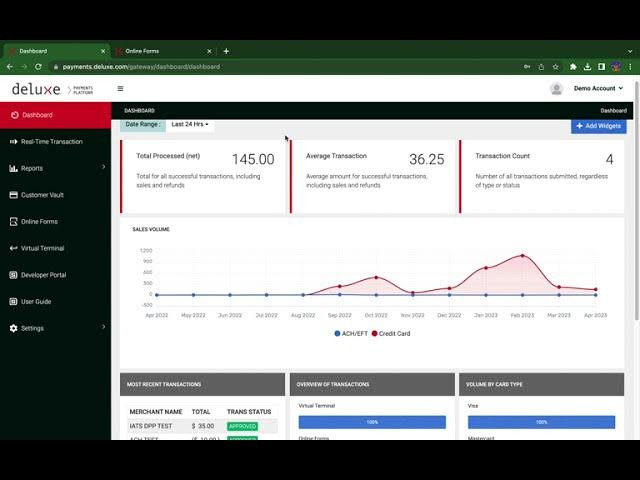Click the Dashboard breadcrumb link on right
Screen dimensions: 640x480
(613, 111)
